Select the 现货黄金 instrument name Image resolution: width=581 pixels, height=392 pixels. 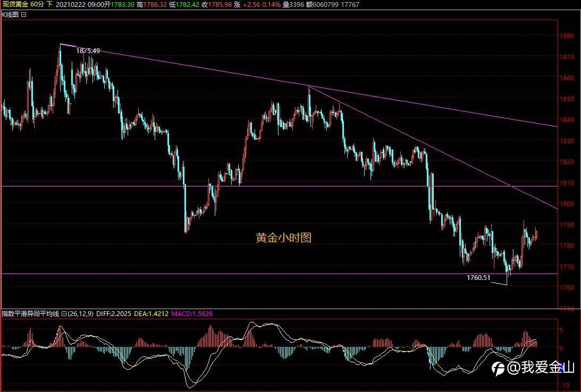point(15,4)
